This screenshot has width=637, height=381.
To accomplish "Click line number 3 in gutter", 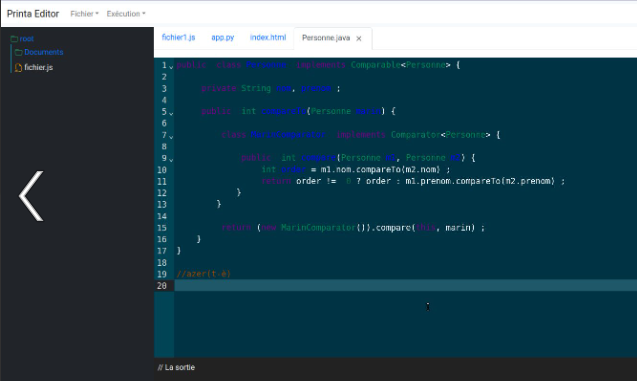I will tap(164, 89).
